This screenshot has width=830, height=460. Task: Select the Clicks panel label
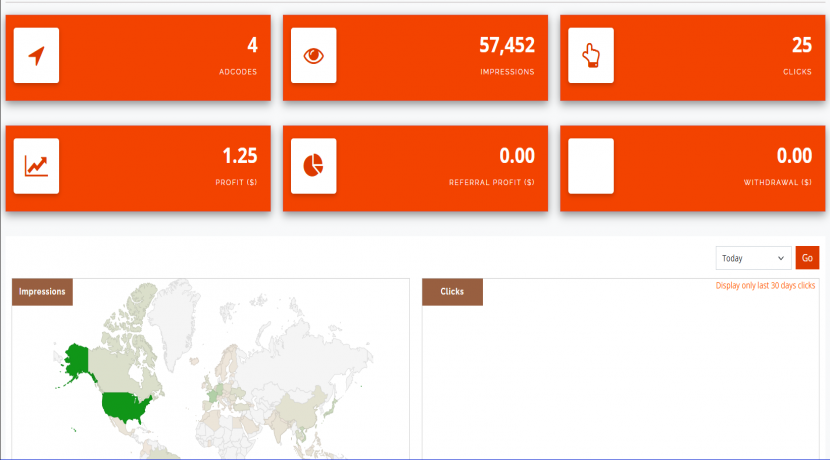click(x=452, y=292)
